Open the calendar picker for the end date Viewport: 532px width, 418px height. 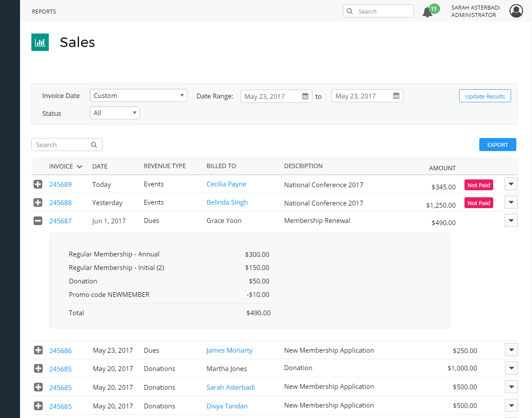396,96
